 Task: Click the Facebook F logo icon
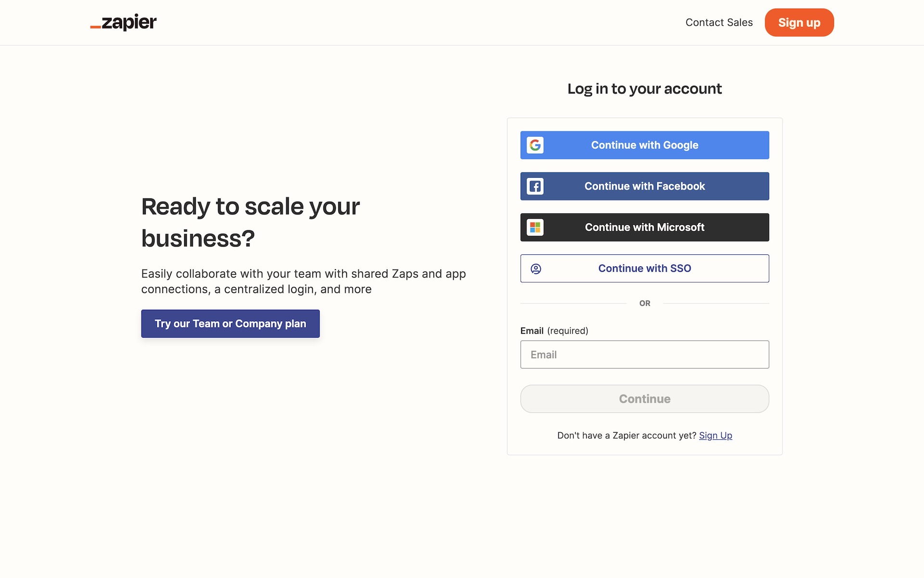pos(536,186)
